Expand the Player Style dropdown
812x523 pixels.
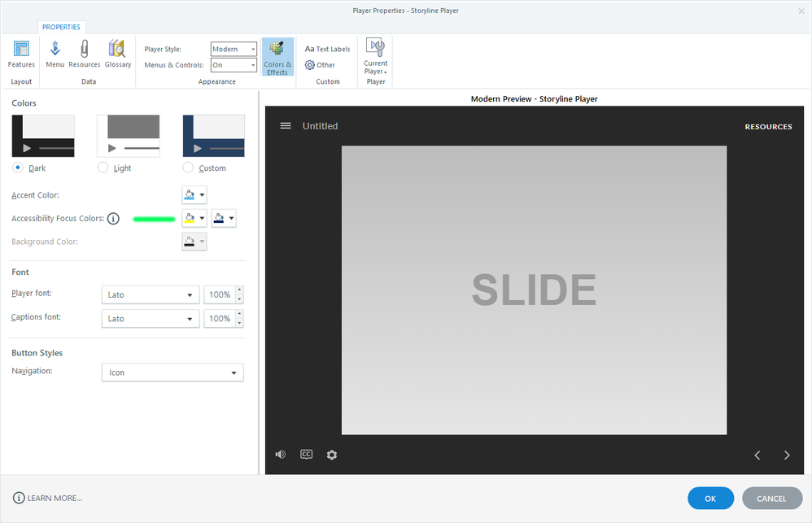click(234, 49)
